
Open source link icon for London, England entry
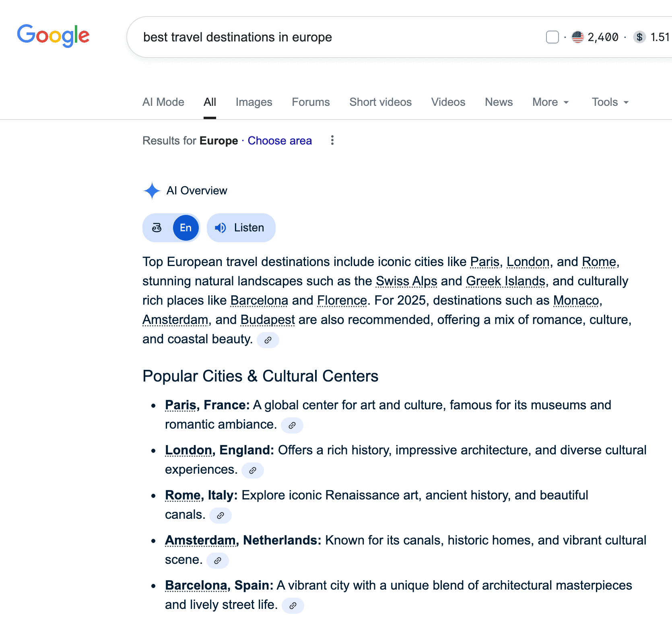tap(252, 470)
